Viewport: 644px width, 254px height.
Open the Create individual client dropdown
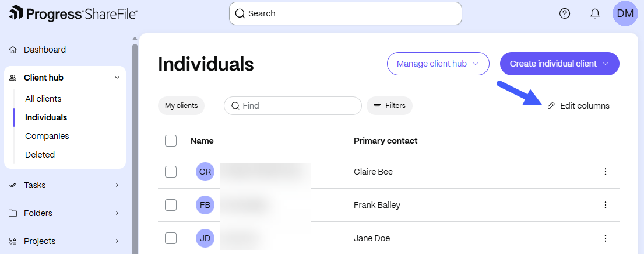point(559,64)
